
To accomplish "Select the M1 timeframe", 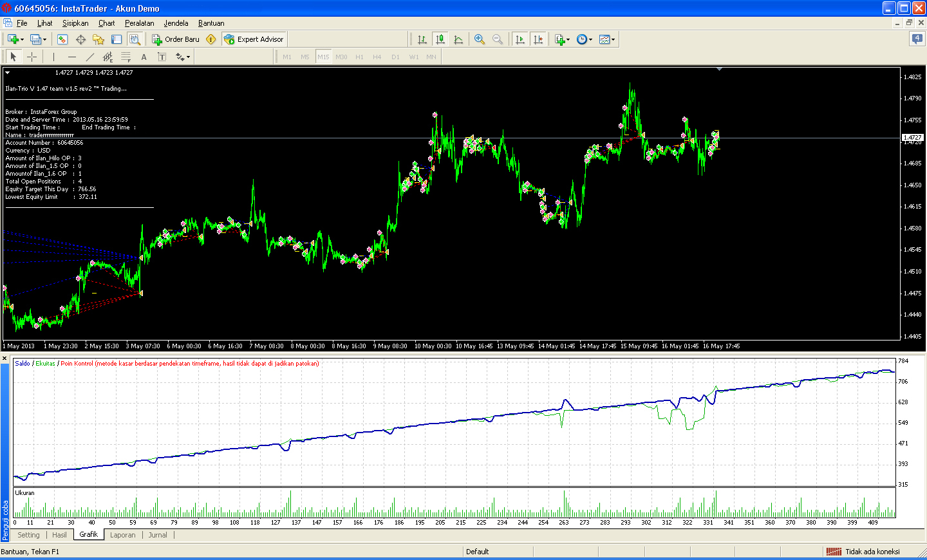I will (287, 57).
